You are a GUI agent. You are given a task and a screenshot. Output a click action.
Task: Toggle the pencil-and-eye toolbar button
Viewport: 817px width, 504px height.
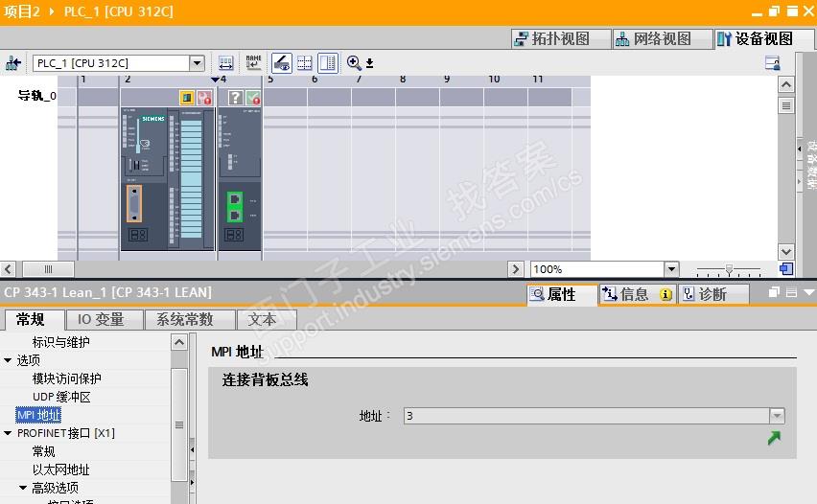coord(281,63)
